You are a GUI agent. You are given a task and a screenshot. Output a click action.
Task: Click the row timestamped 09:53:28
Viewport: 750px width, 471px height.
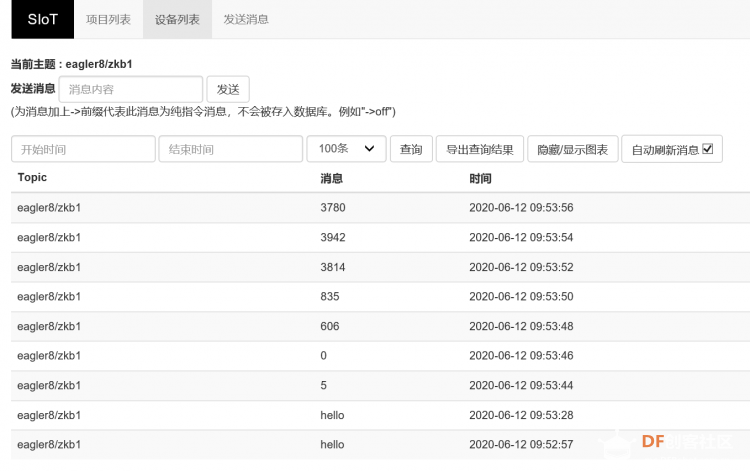[380, 415]
